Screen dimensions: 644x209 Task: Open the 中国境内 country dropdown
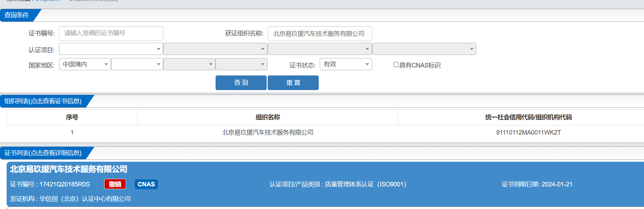click(x=85, y=64)
